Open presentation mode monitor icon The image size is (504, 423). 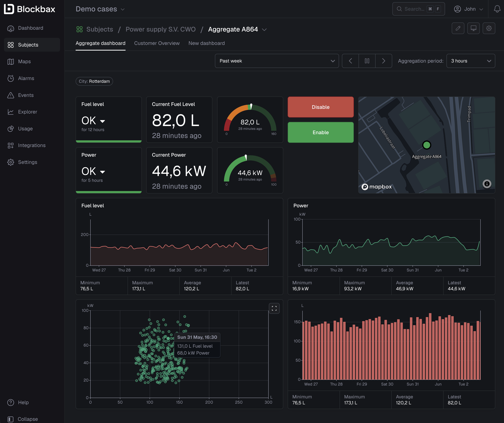point(473,28)
